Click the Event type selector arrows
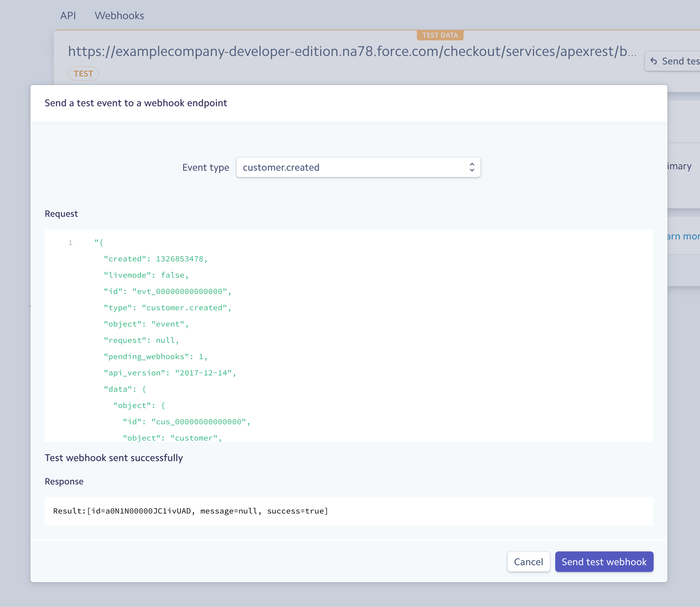This screenshot has width=700, height=607. click(472, 167)
